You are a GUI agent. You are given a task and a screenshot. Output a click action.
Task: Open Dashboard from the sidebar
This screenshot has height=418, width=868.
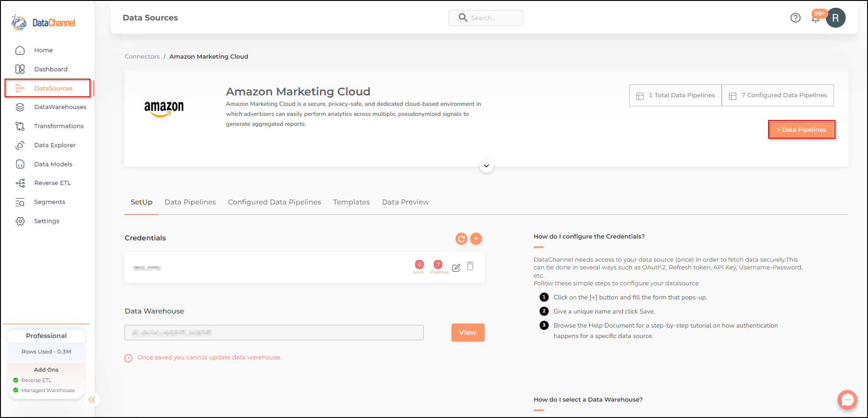[x=51, y=69]
